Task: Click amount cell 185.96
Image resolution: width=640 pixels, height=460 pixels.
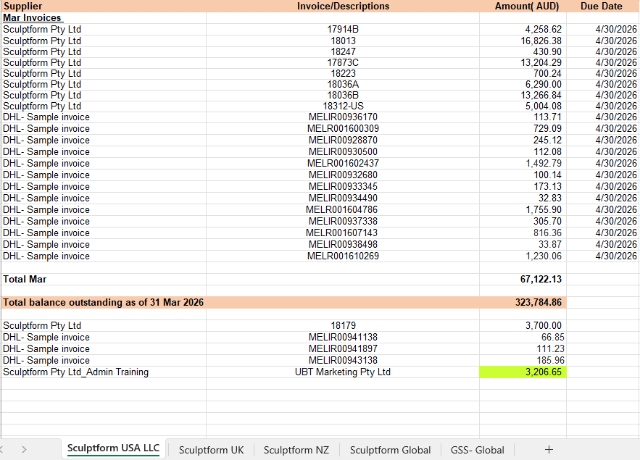Action: coord(523,360)
